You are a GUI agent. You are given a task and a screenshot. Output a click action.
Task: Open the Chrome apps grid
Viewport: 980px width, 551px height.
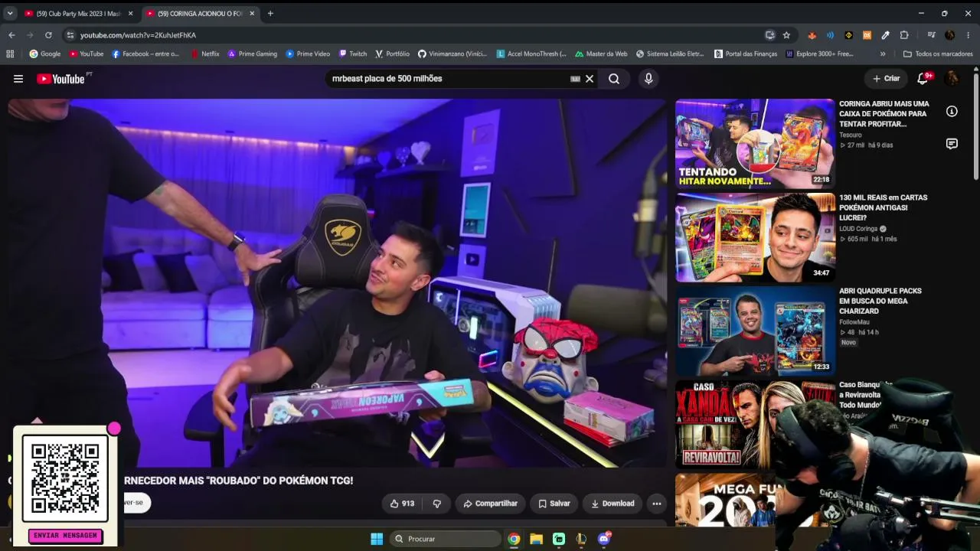[x=10, y=54]
